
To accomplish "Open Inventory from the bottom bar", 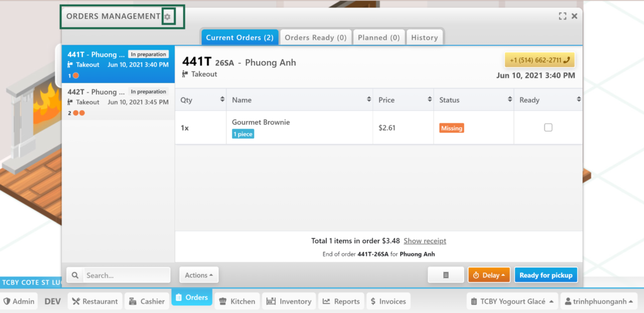I will pos(288,301).
